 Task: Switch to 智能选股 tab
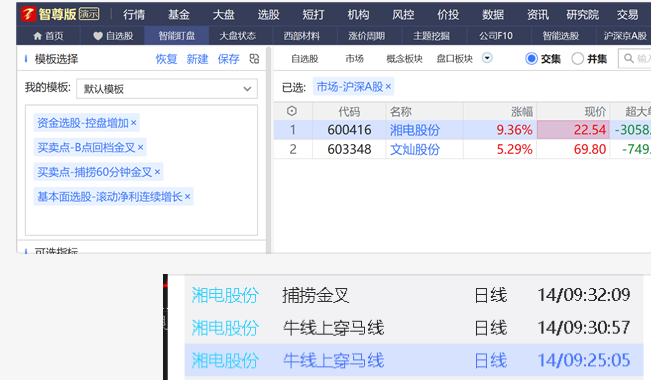[560, 36]
